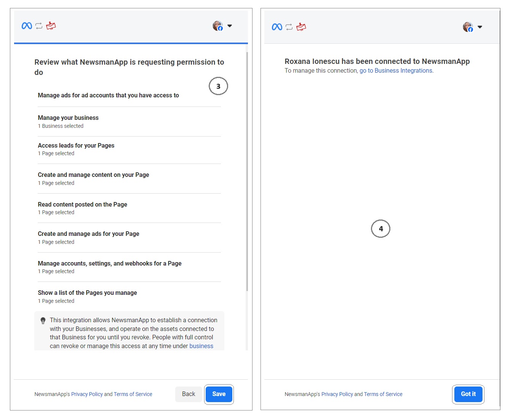Click the profile avatar in left dialog

[218, 26]
